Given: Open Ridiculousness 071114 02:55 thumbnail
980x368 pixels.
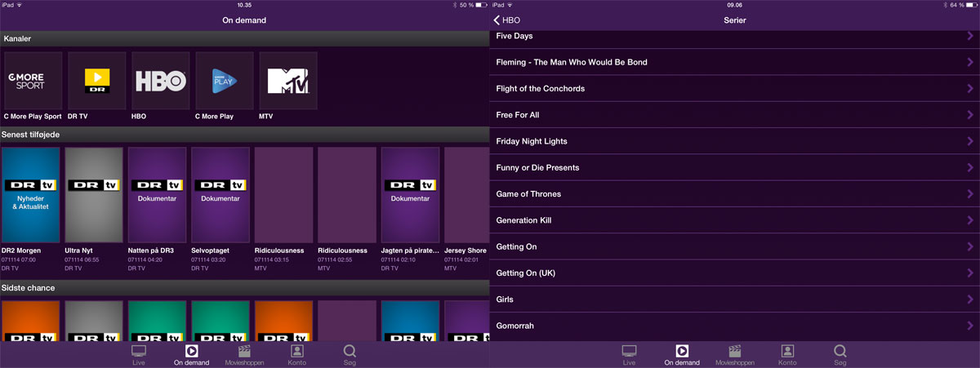Looking at the screenshot, I should (x=347, y=195).
